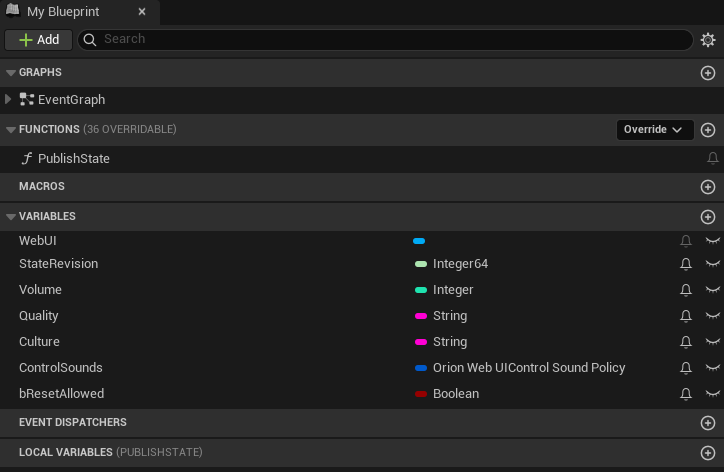This screenshot has width=724, height=472.
Task: Change StateRevision Integer64 type pill
Action: tap(421, 264)
